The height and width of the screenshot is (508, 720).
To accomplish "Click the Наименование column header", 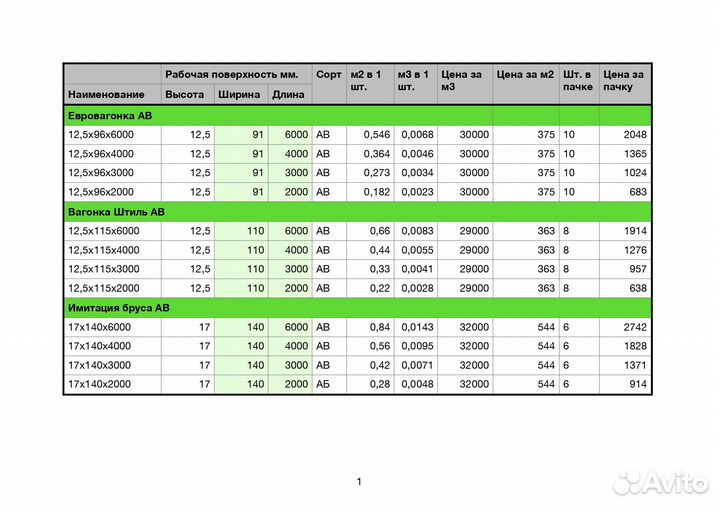I will [106, 94].
